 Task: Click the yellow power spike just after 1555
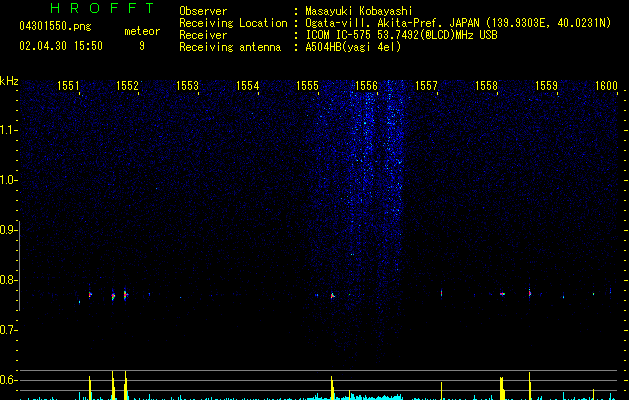point(332,388)
